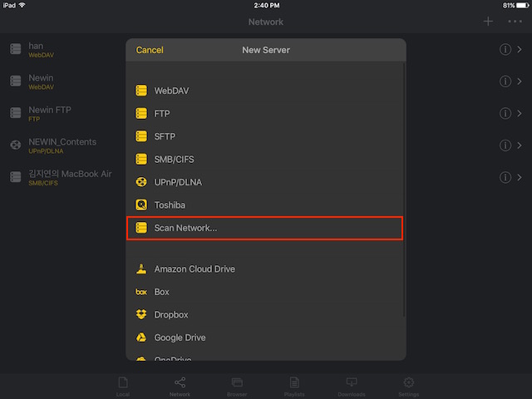Select Google Drive cloud service

(x=264, y=337)
